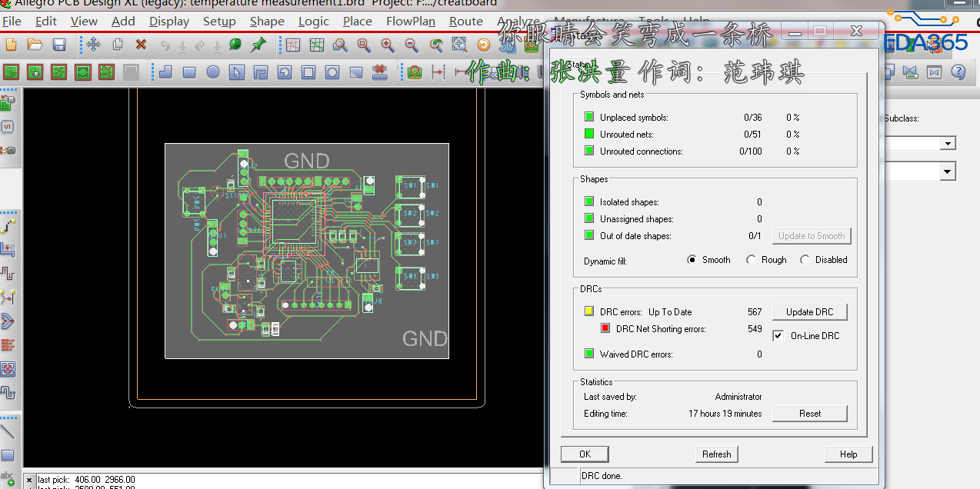
Task: Click the red X Delete tool
Action: click(x=141, y=45)
